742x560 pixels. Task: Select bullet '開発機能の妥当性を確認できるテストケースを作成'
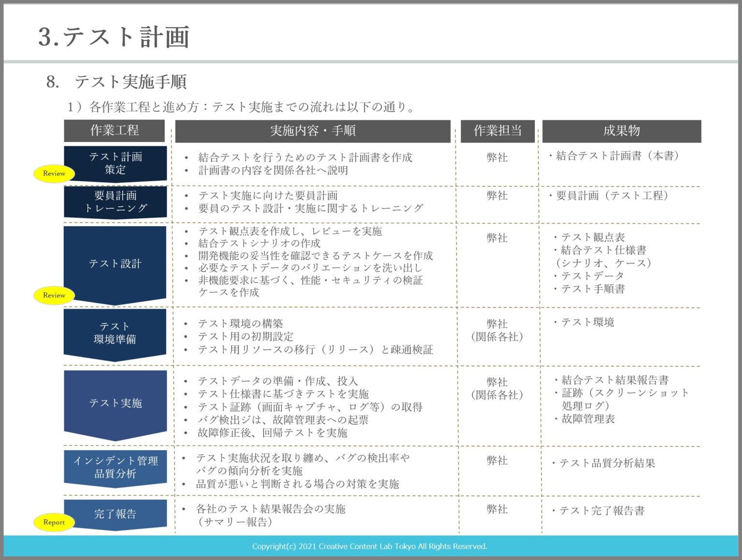tap(316, 256)
